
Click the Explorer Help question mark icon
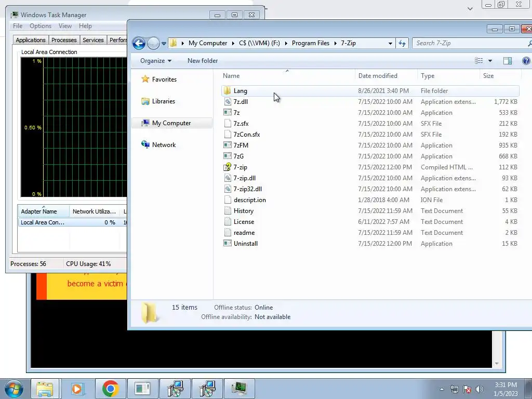tap(526, 61)
